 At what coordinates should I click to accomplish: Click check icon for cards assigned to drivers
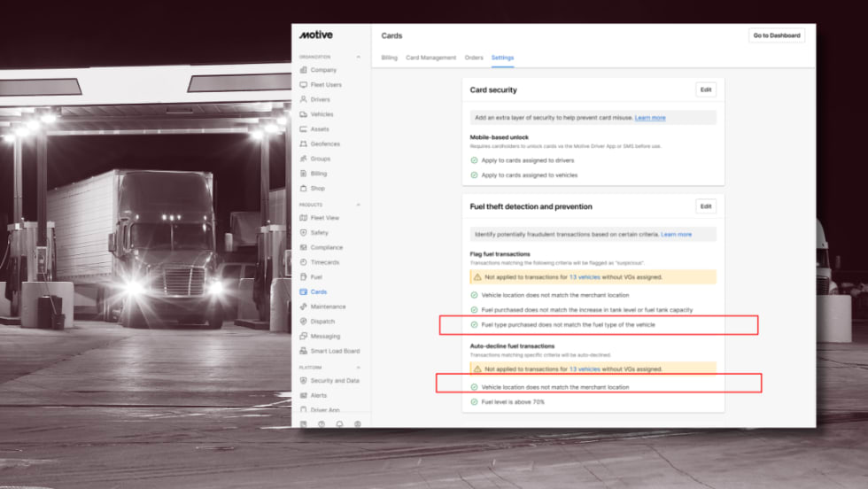point(474,160)
